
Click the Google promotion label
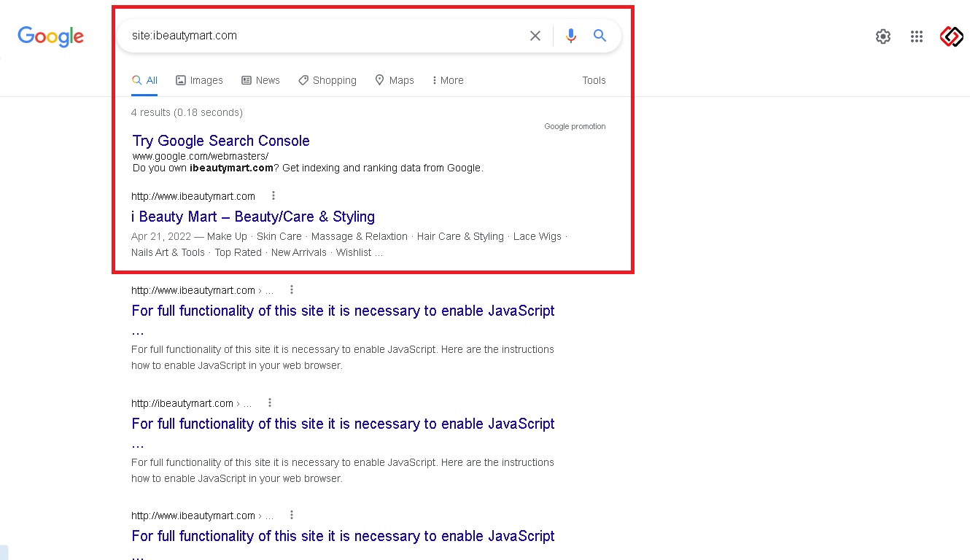coord(575,126)
